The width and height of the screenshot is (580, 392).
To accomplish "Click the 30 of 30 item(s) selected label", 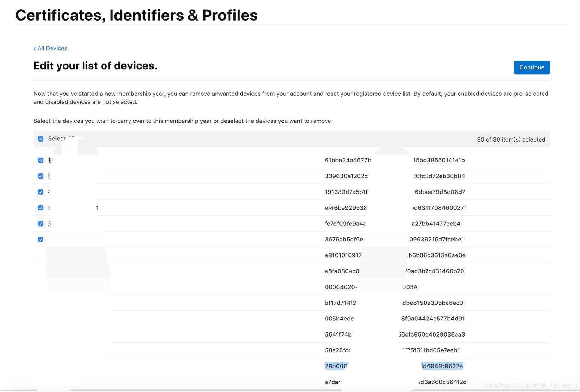I will coord(511,139).
